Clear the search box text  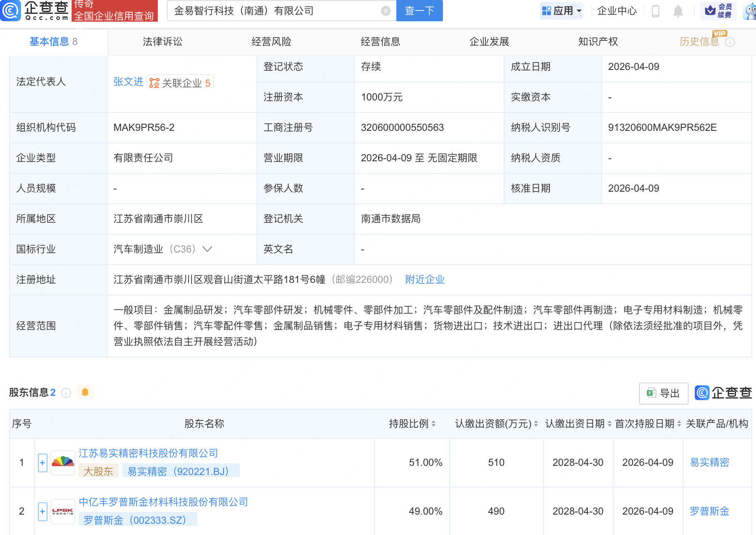tap(386, 11)
